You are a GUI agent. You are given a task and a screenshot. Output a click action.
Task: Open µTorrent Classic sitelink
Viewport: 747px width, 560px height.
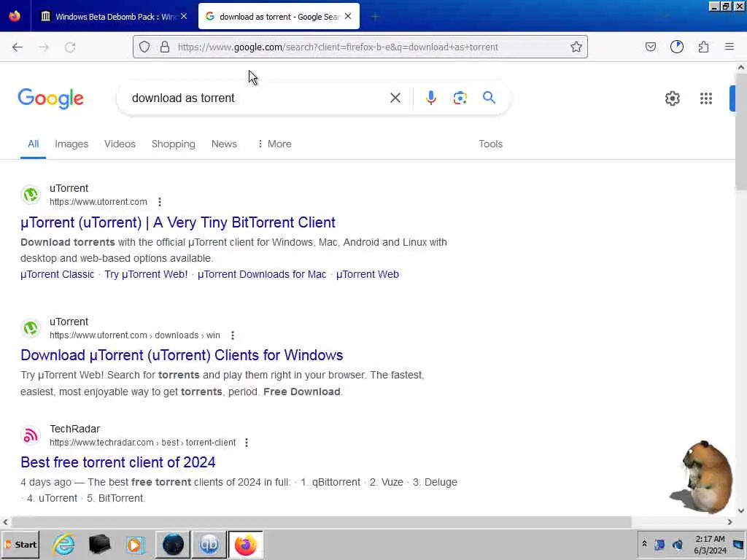(x=57, y=274)
